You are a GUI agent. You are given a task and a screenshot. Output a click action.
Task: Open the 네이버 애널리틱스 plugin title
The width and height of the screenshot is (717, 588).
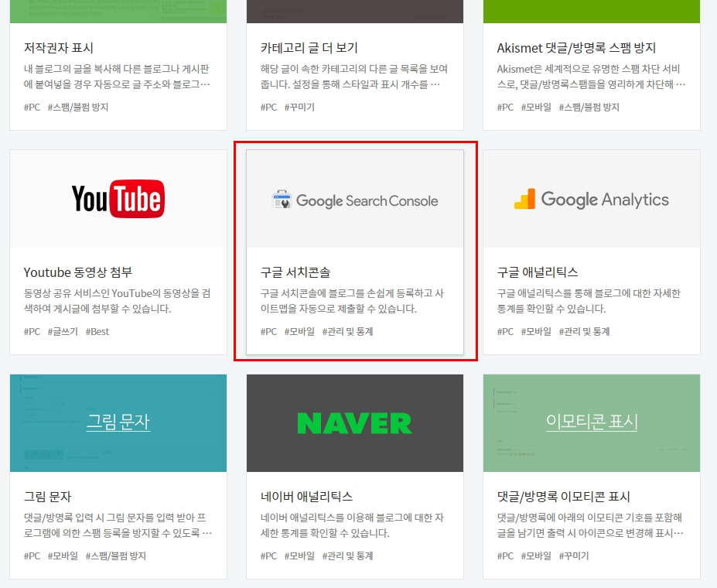point(306,497)
